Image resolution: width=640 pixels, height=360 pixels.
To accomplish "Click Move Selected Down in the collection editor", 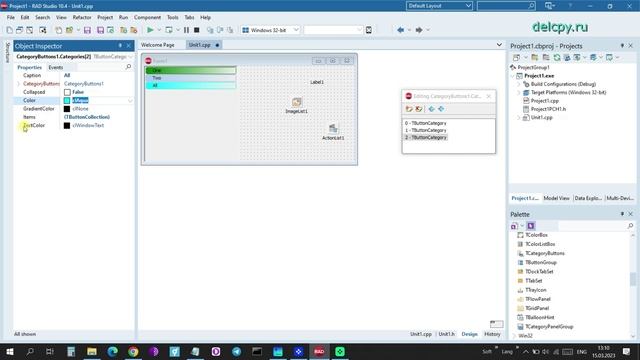I will (441, 109).
